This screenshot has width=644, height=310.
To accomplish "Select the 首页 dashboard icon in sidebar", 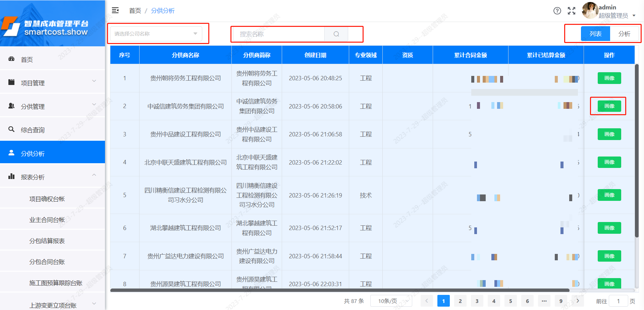I will point(11,59).
